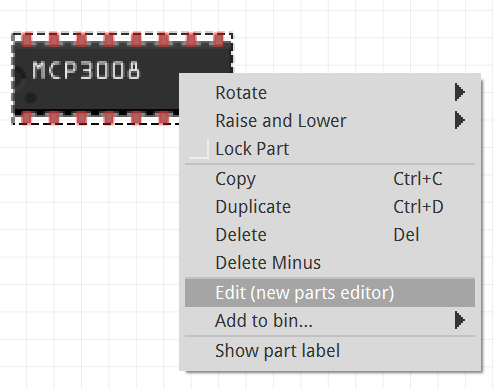Choose Edit (new parts editor)
This screenshot has height=389, width=493.
330,293
